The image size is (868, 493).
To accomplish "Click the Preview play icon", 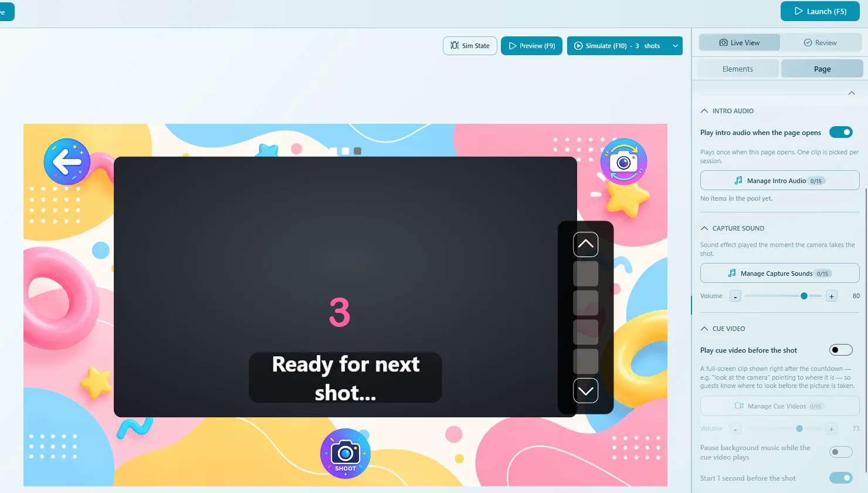I will pyautogui.click(x=513, y=46).
